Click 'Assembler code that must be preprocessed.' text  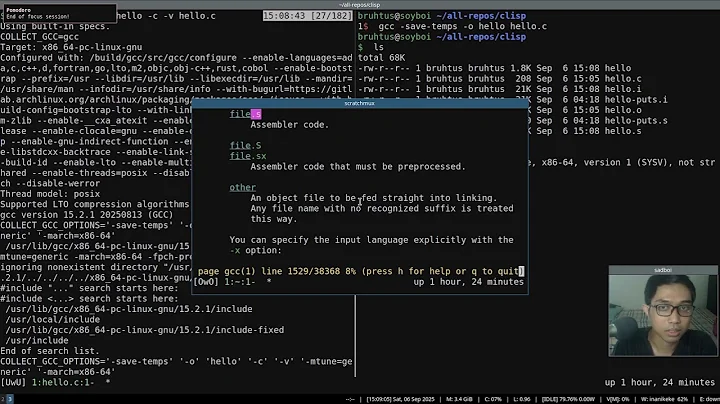[358, 167]
